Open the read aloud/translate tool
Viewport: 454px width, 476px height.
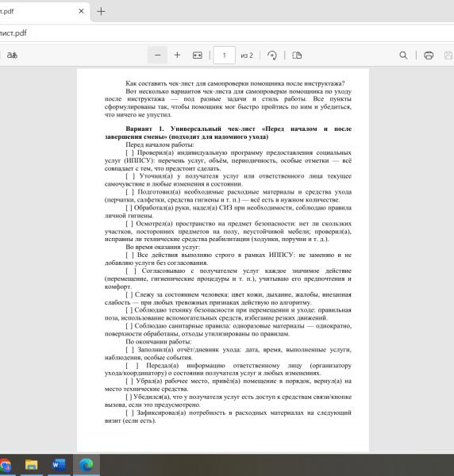tap(12, 56)
